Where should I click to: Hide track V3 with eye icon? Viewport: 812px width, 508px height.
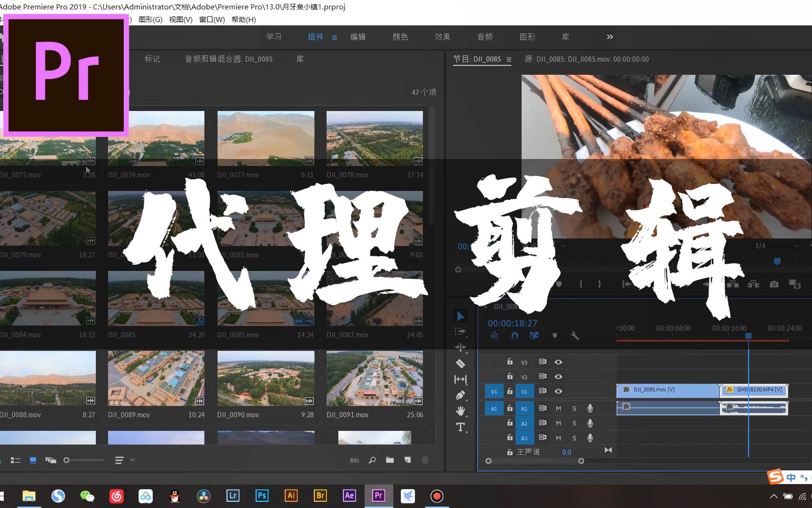pyautogui.click(x=558, y=362)
